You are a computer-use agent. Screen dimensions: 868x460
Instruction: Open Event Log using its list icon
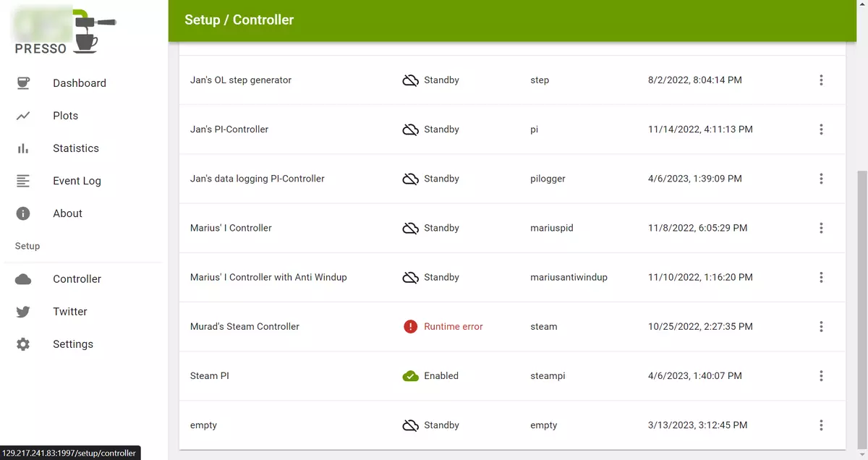tap(23, 180)
